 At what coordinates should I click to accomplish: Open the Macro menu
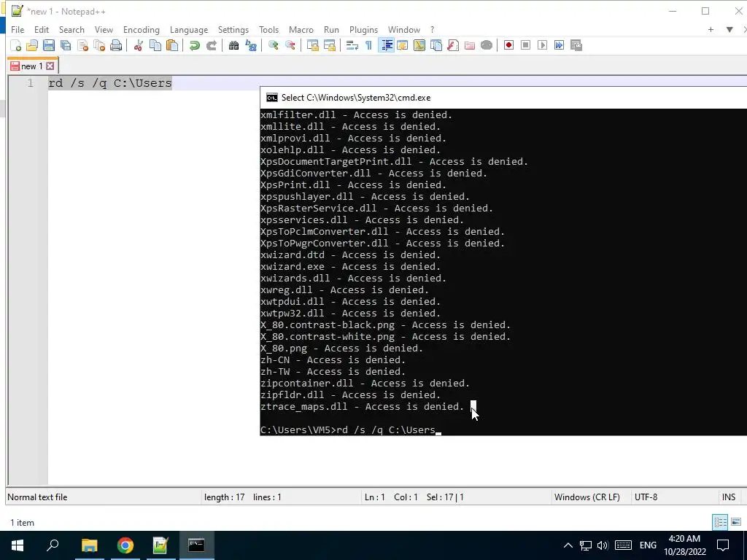click(x=301, y=29)
